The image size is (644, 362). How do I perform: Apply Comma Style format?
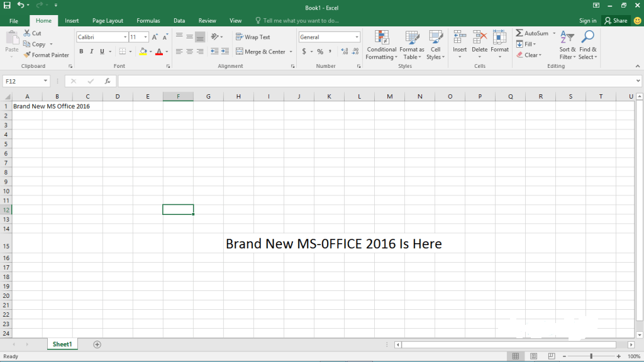[330, 52]
